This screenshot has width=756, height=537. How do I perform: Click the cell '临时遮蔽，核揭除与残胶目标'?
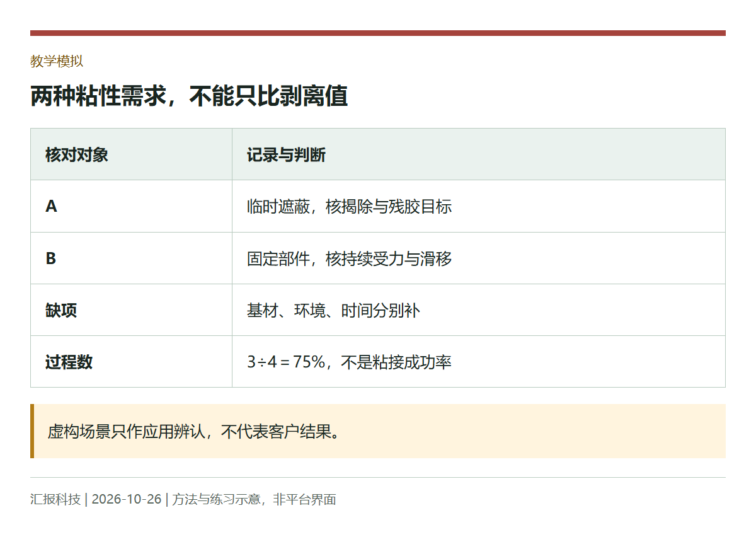click(479, 206)
